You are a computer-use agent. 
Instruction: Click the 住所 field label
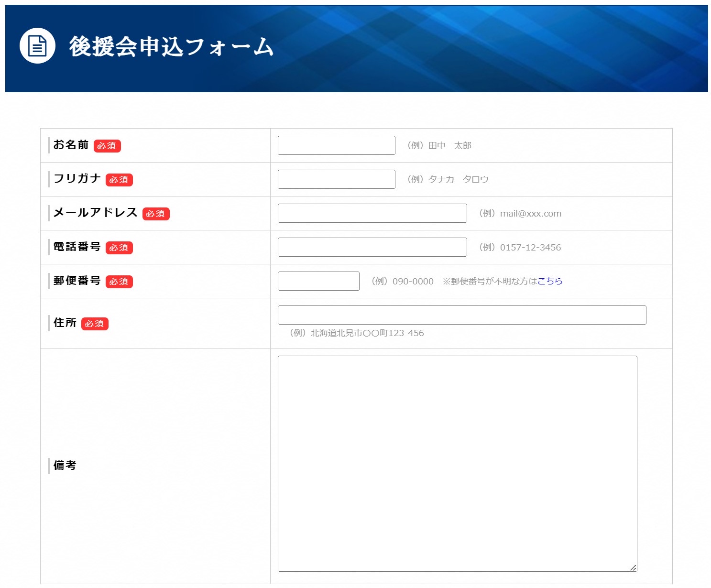tap(65, 323)
